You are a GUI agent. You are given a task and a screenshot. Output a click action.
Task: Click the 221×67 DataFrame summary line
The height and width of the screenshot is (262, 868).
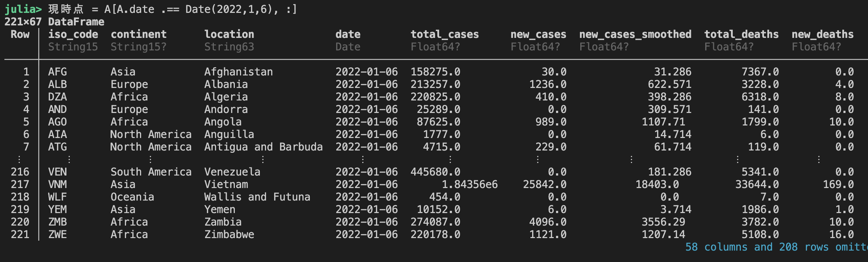tap(54, 22)
